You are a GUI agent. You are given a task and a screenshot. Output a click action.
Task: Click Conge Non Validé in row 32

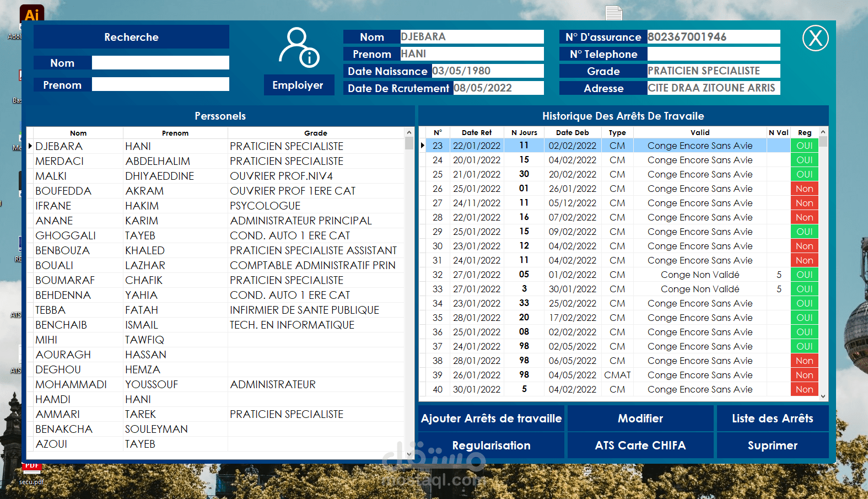pyautogui.click(x=700, y=275)
